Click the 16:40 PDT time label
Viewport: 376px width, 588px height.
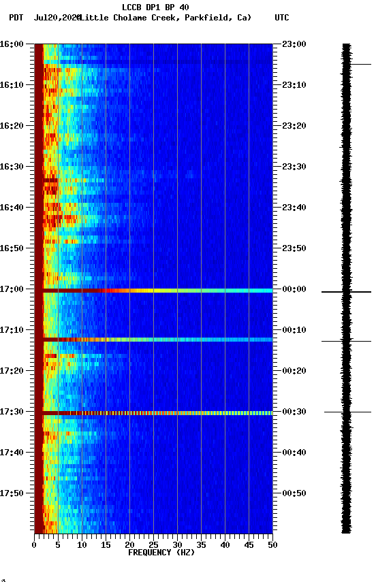tap(12, 208)
